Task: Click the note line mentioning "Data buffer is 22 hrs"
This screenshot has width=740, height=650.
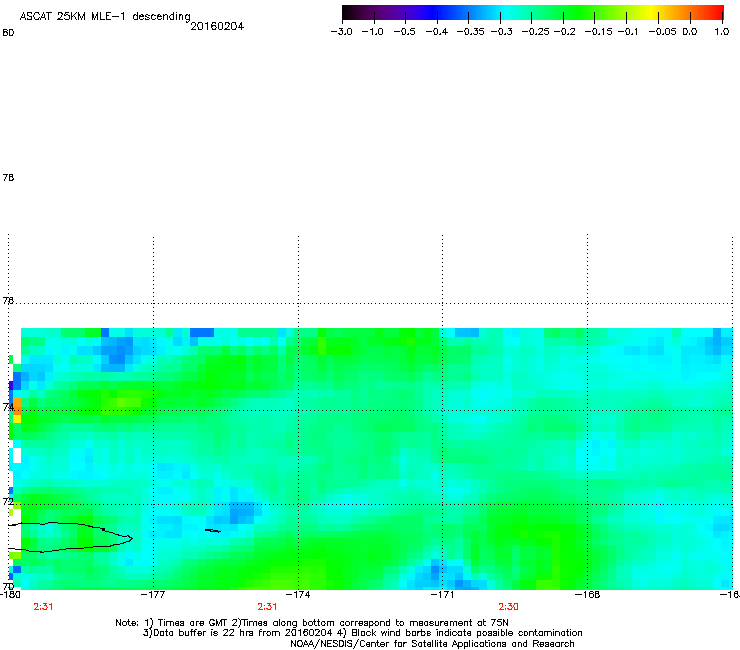Action: (x=362, y=633)
